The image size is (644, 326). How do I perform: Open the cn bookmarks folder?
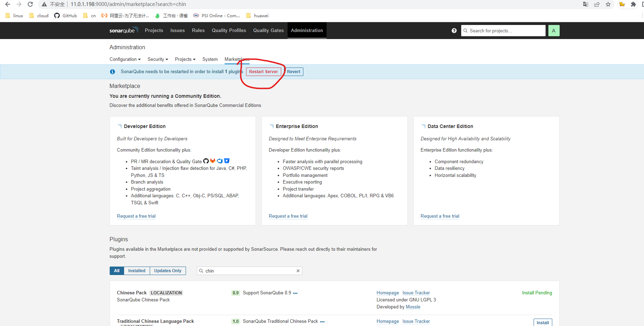tap(90, 15)
